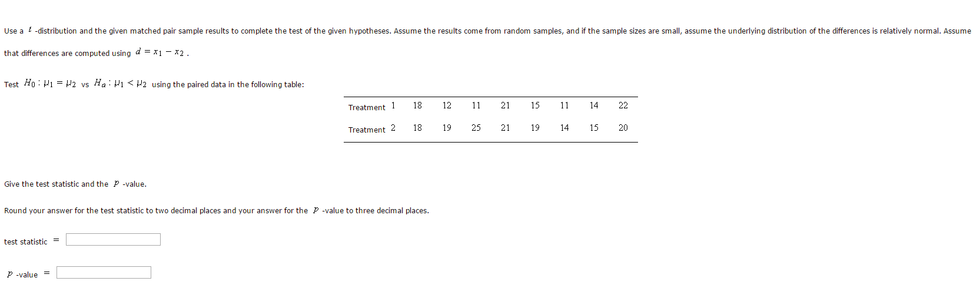Click the alternative hypothesis Ha expression
The width and height of the screenshot is (980, 301).
tap(120, 84)
